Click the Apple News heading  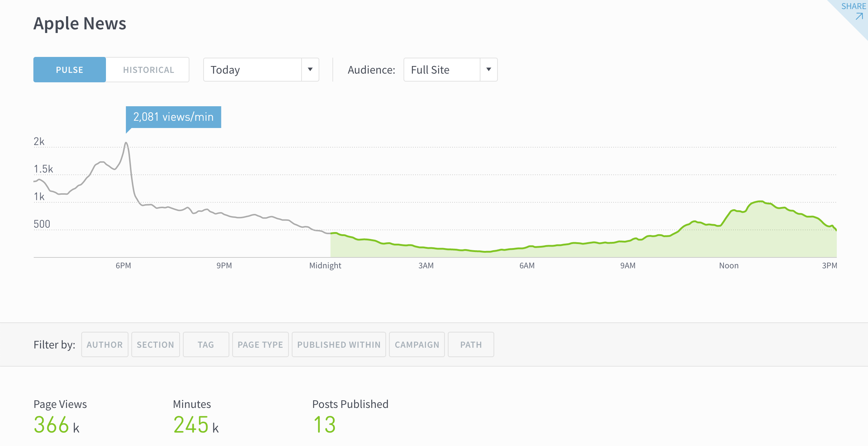80,24
